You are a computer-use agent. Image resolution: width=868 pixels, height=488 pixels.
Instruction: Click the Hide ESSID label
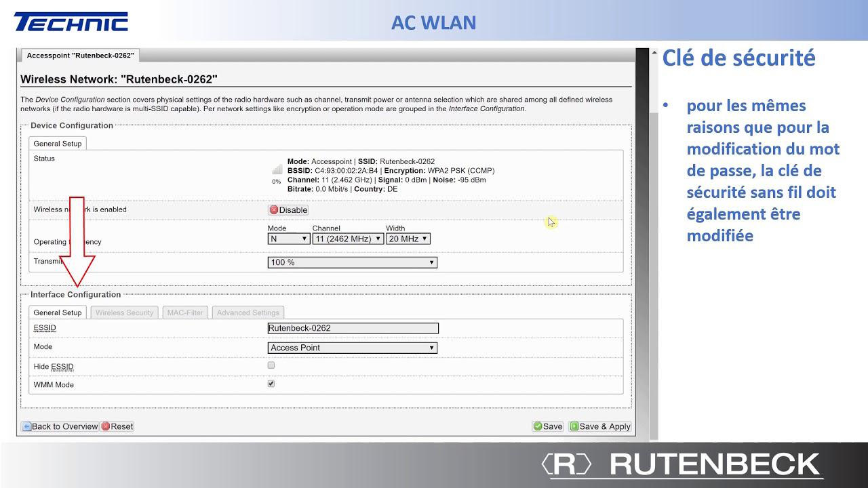[54, 367]
